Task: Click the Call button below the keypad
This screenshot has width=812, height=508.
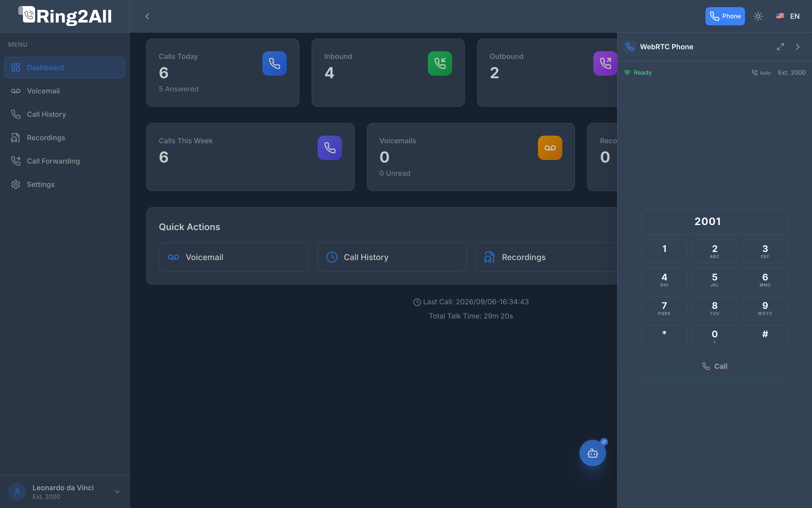Action: 715,366
